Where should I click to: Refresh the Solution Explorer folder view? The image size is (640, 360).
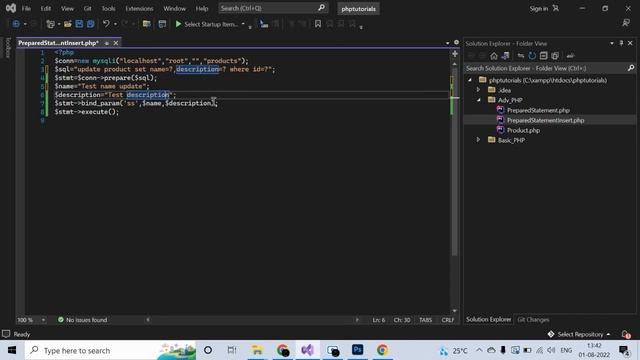click(532, 56)
